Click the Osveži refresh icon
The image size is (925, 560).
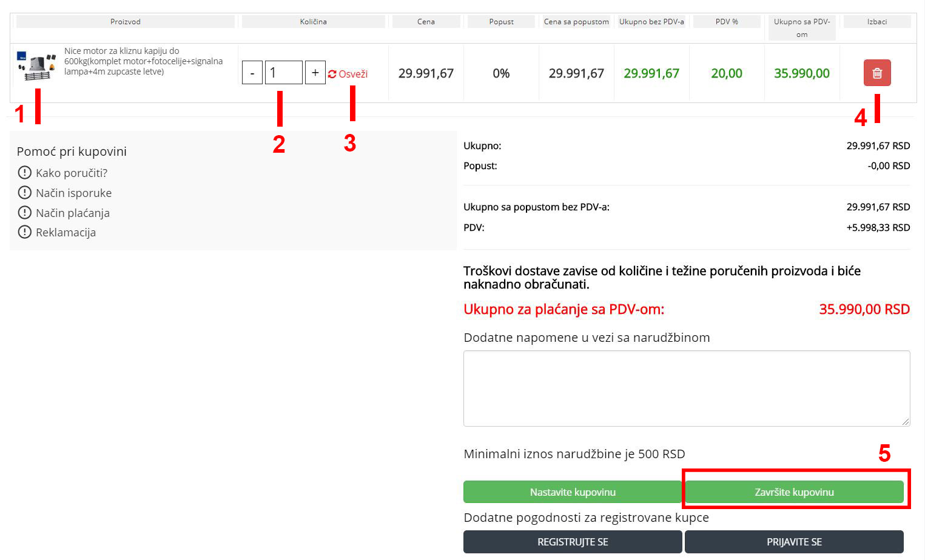[x=332, y=74]
